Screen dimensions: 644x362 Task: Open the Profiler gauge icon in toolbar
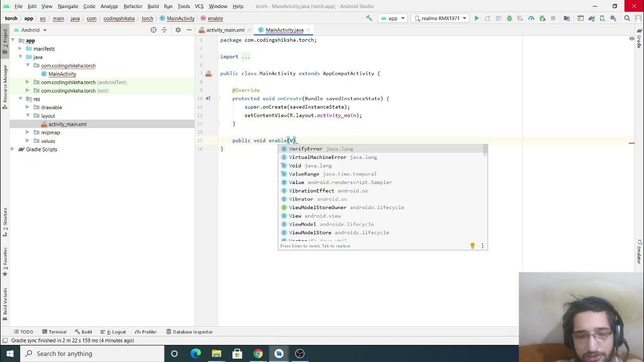531,19
